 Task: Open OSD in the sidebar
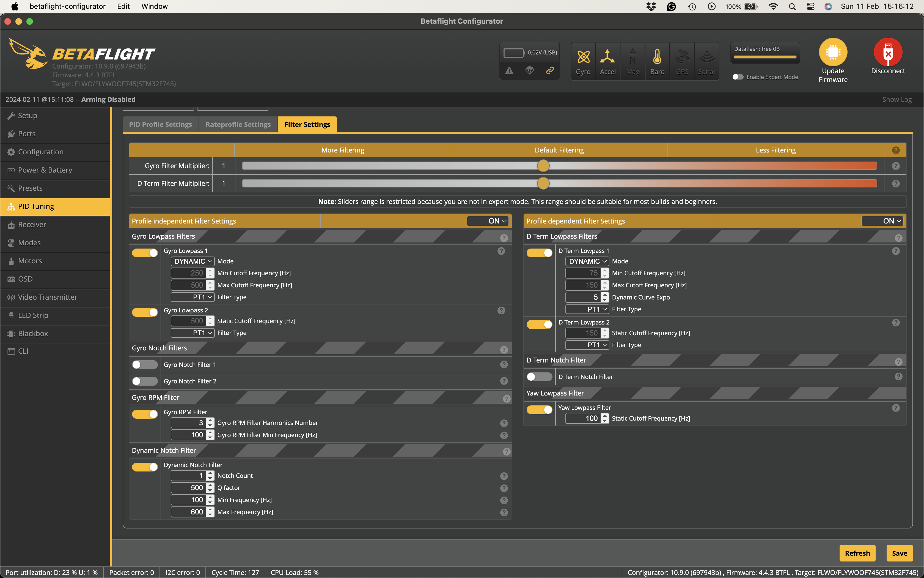coord(55,279)
